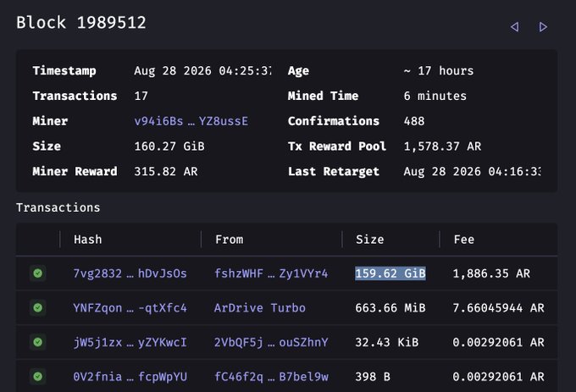This screenshot has height=392, width=576.
Task: Click the timestamp value Aug 28 2026 04:25
Action: 202,70
